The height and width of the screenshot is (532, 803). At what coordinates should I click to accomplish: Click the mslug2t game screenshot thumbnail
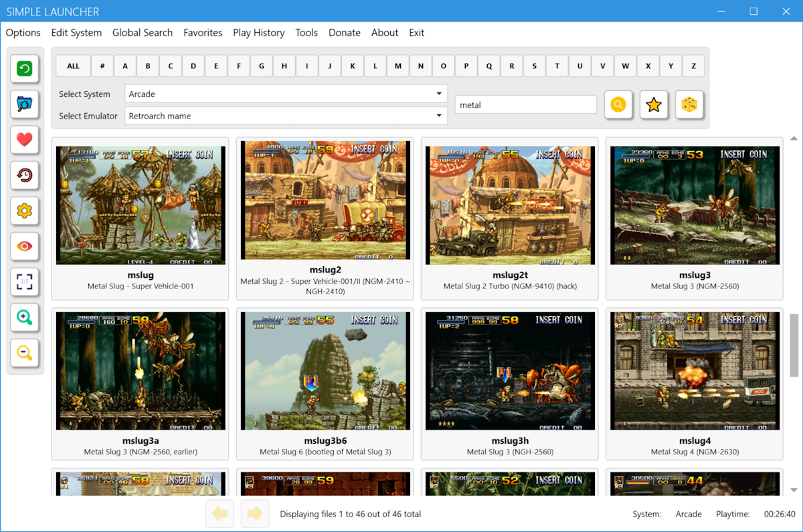[510, 205]
